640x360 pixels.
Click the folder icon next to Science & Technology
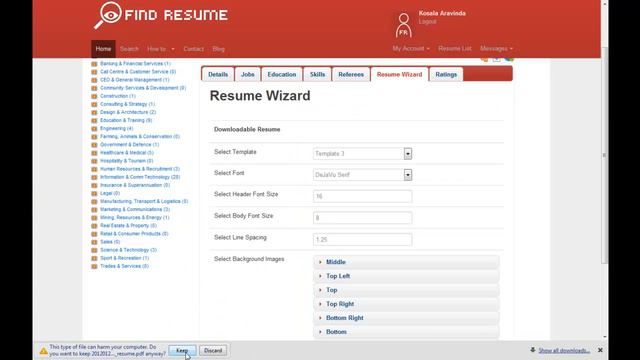94,250
